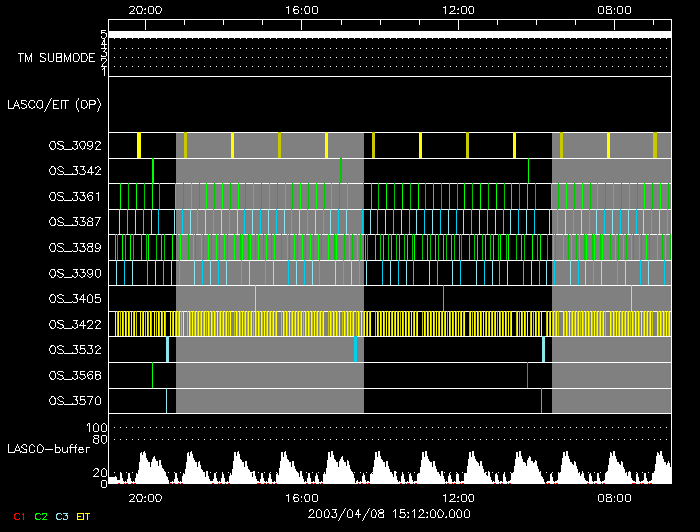Click leftmost cyan marker in OS_3532 row

click(x=167, y=349)
